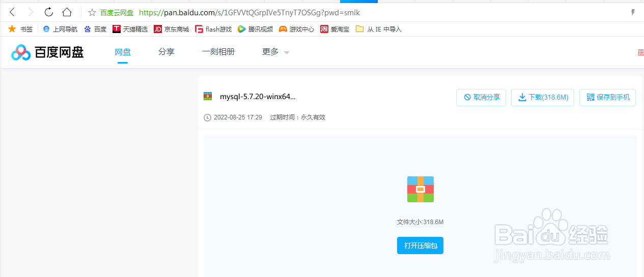Bookmark this page with the star icon
Image resolution: width=644 pixels, height=277 pixels.
tap(92, 12)
